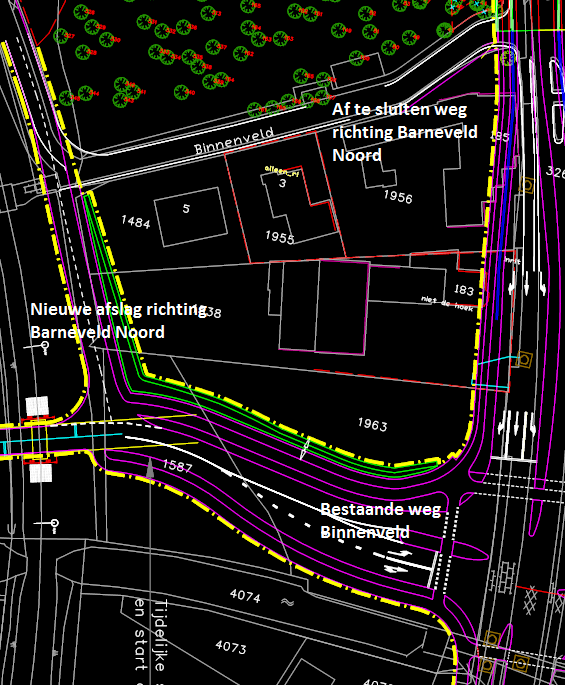Click parcel number 1955

point(280,237)
